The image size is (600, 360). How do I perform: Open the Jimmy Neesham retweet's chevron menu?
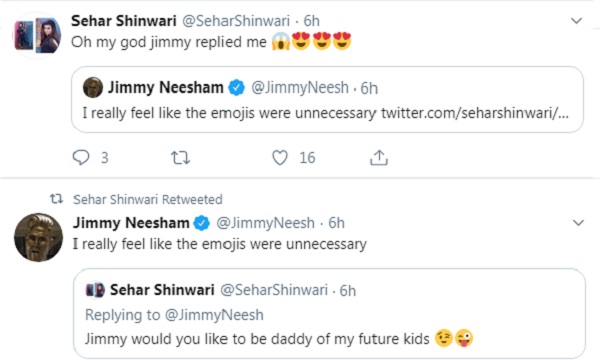578,223
